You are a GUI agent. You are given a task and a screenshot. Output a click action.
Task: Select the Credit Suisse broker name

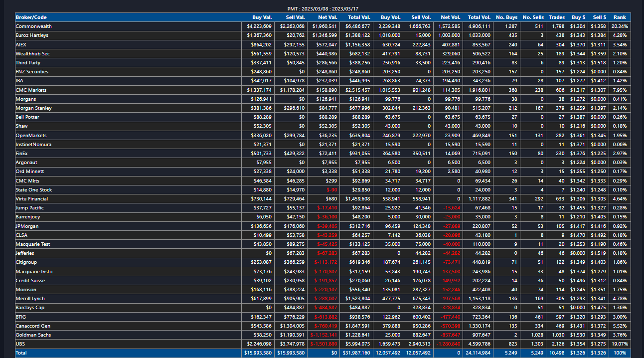[x=30, y=280]
